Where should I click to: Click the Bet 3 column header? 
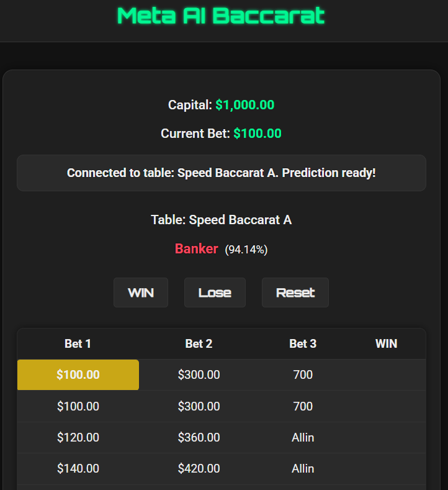[x=303, y=343]
